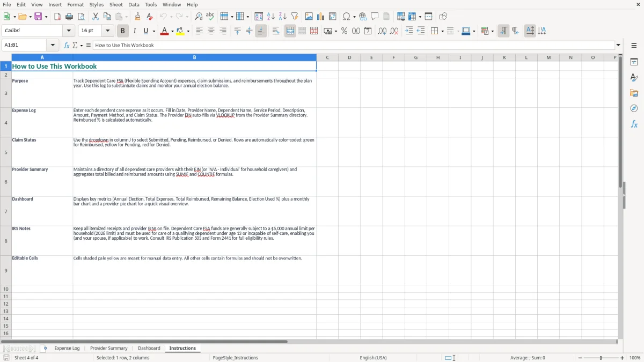Toggle Italic formatting button
The width and height of the screenshot is (644, 362).
pos(135,31)
